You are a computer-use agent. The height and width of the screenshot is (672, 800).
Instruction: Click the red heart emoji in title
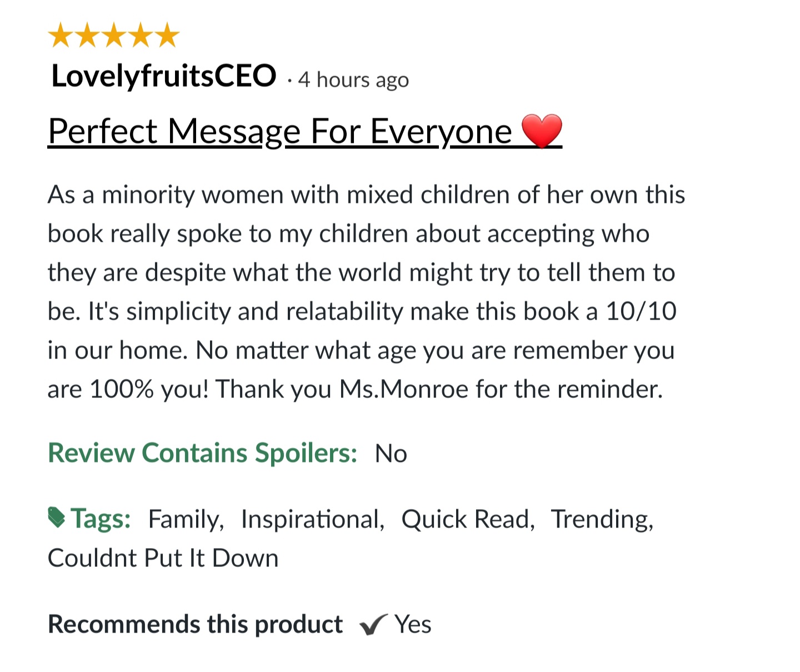(x=542, y=131)
